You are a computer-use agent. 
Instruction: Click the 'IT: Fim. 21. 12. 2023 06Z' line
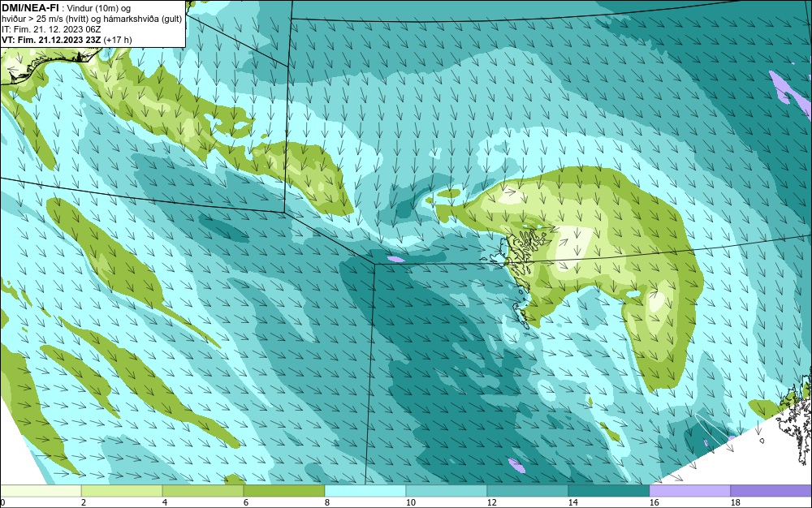tap(51, 29)
